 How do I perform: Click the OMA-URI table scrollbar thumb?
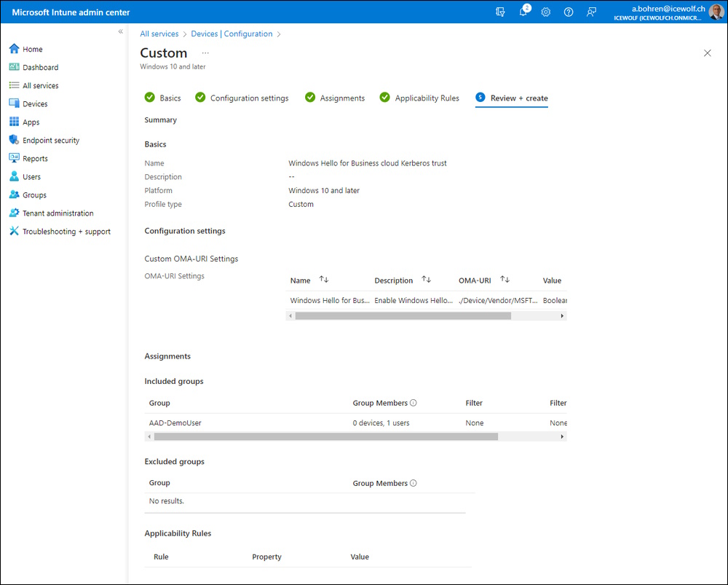pyautogui.click(x=403, y=316)
